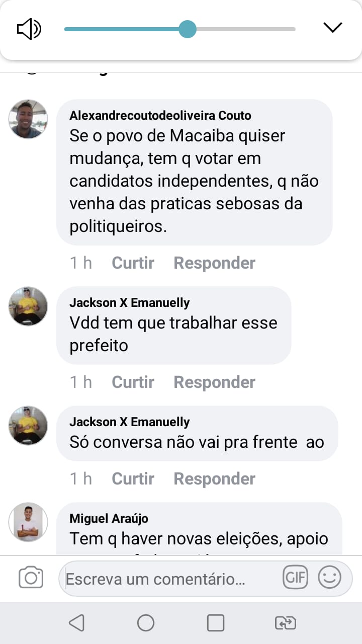Tap the volume speaker icon
Viewport: 362px width, 644px height.
[29, 29]
